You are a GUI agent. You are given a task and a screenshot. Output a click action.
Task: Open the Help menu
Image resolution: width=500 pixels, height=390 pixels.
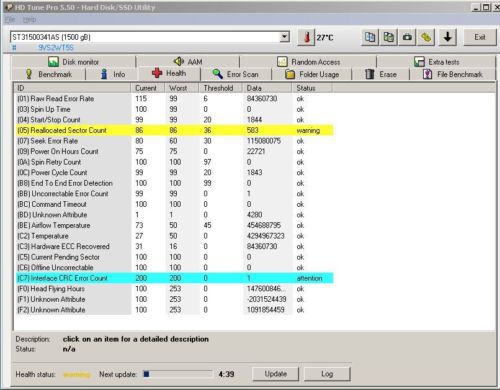click(x=29, y=20)
